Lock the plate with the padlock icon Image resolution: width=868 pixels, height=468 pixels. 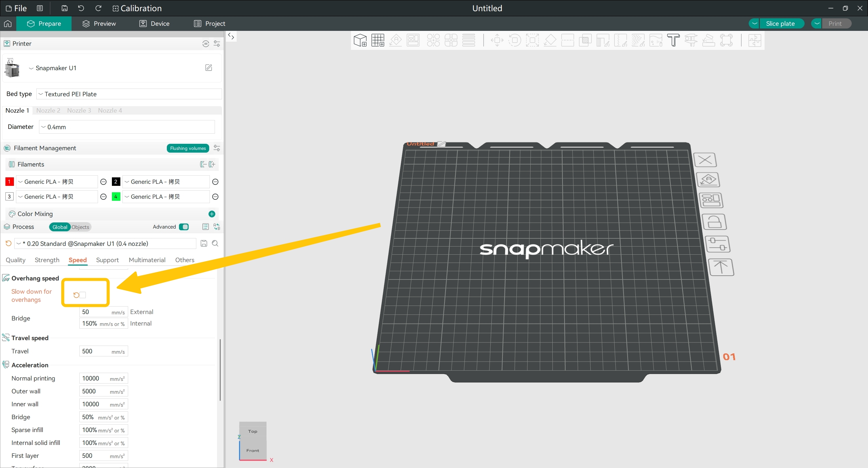pyautogui.click(x=714, y=222)
